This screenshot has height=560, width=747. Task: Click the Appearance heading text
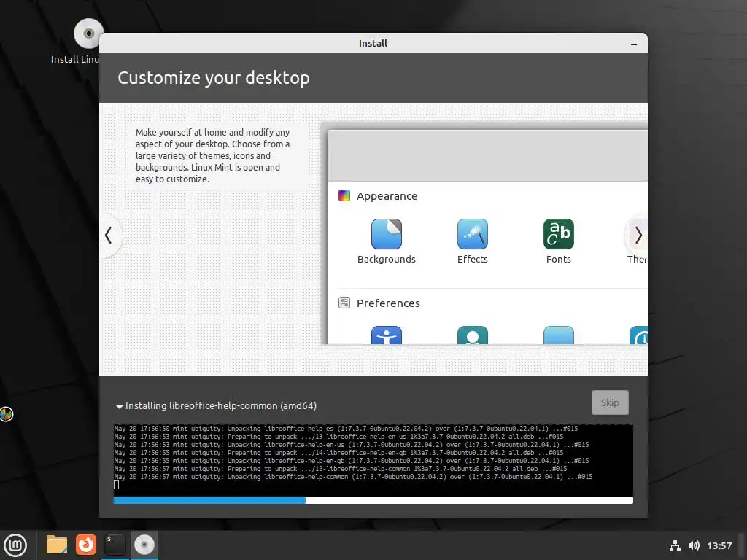click(387, 196)
